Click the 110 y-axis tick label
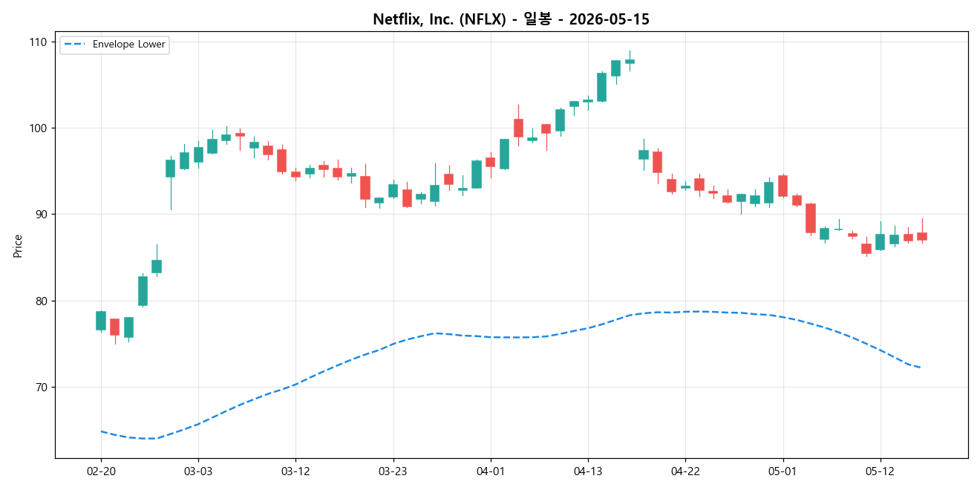The image size is (980, 490). coord(38,42)
